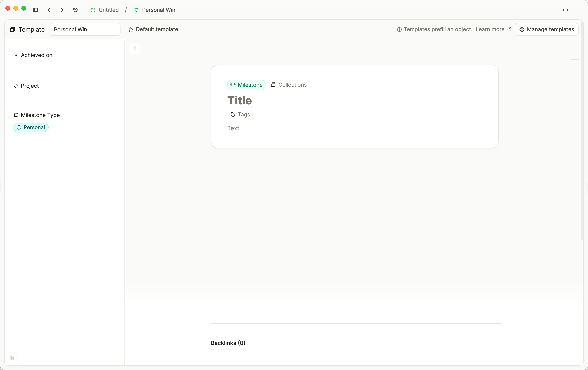Follow the Learn more link
The height and width of the screenshot is (370, 588).
pyautogui.click(x=490, y=29)
